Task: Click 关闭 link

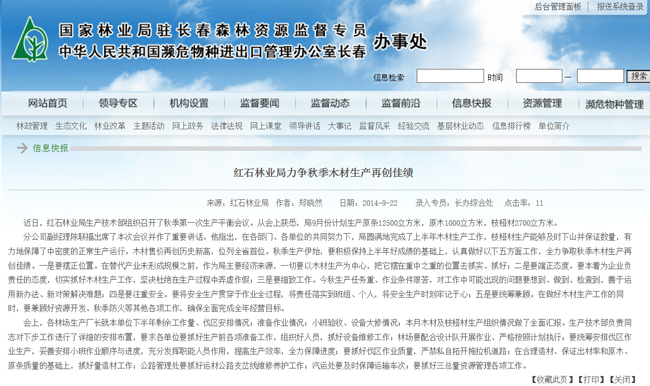Action: pos(623,379)
